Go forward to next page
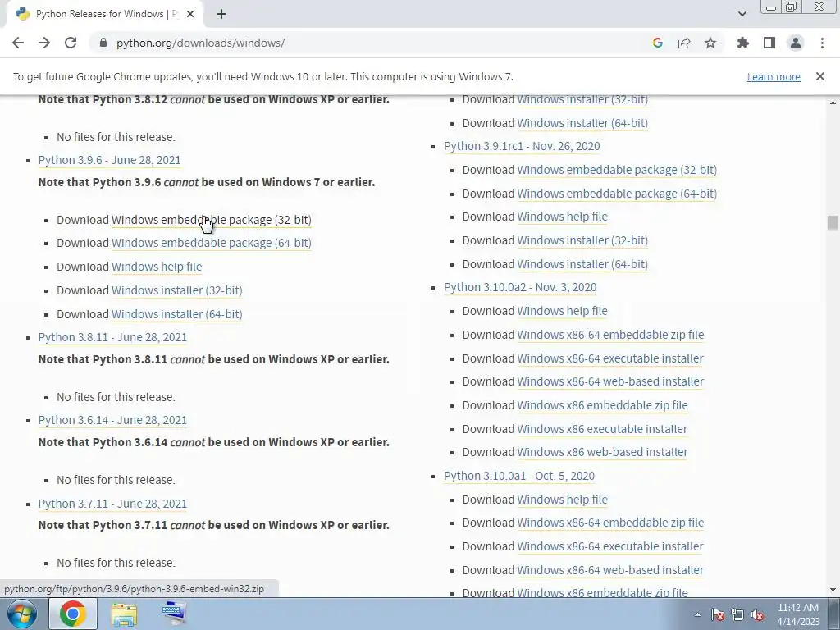 click(44, 43)
